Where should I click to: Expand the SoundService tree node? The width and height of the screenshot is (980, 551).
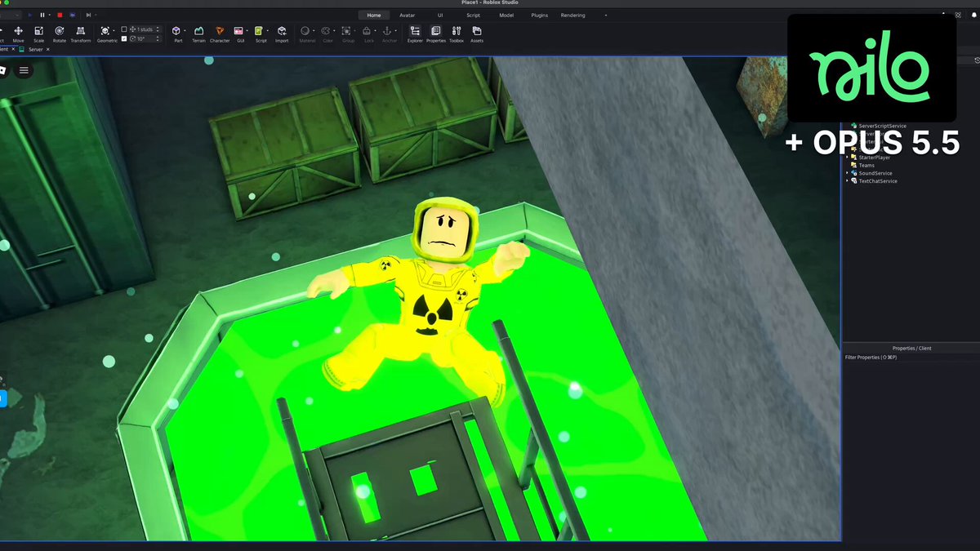click(847, 173)
